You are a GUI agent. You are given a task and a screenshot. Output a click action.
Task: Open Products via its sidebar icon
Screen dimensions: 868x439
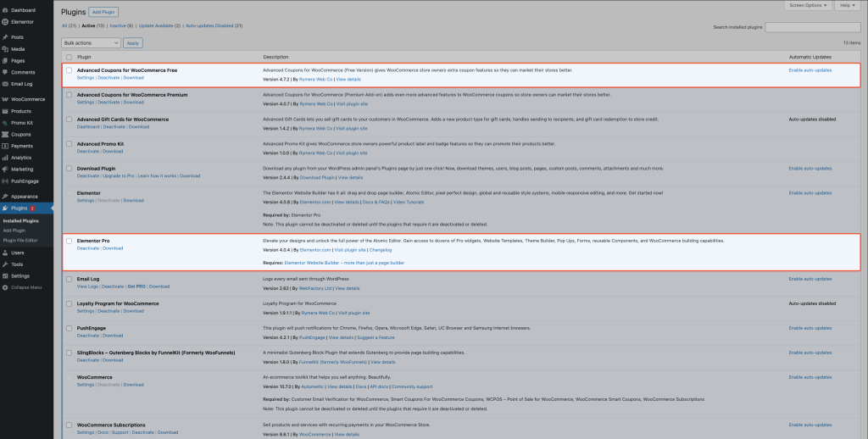point(5,111)
